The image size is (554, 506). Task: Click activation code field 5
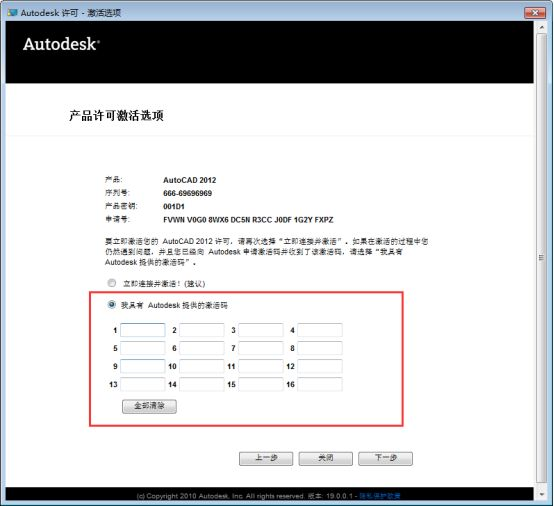click(143, 348)
